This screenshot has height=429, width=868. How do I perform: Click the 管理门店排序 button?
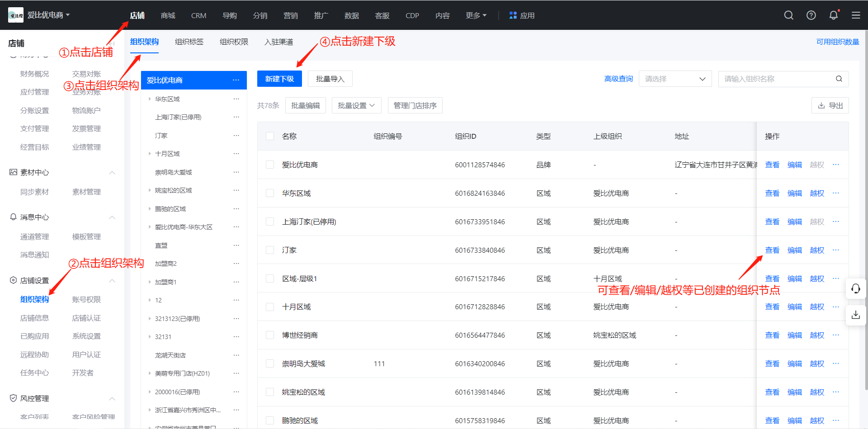[x=415, y=105]
